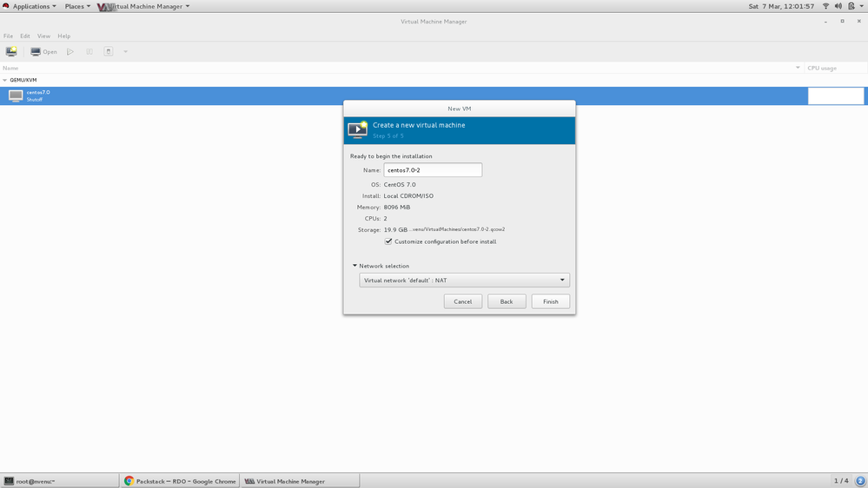Screen dimensions: 868x488
Task: Collapse the Network selection expander
Action: [354, 266]
